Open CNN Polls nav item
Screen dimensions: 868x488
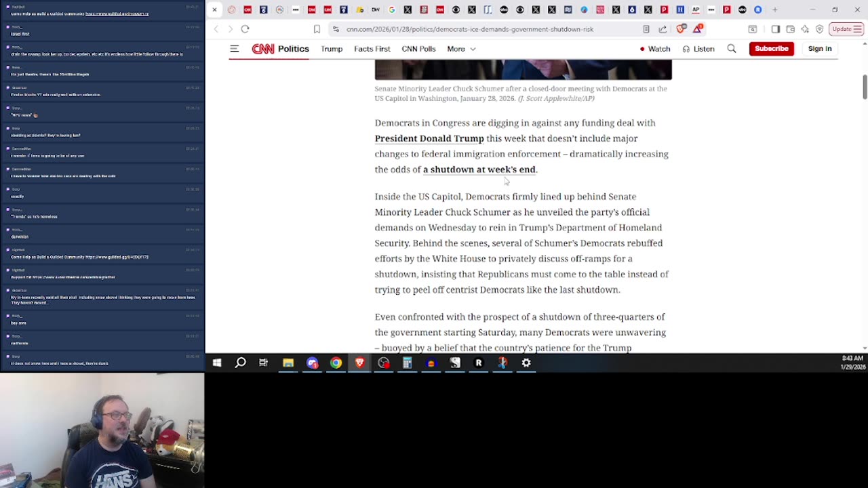418,49
